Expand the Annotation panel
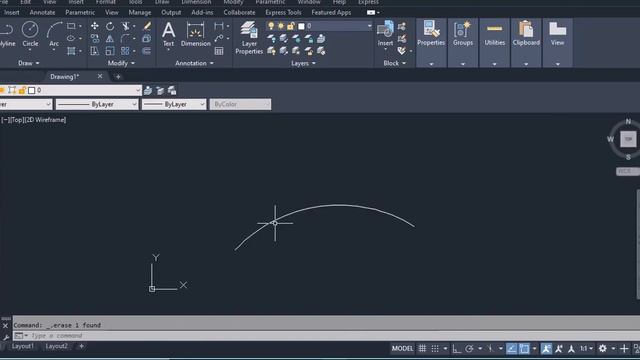This screenshot has height=360, width=640. (x=194, y=63)
